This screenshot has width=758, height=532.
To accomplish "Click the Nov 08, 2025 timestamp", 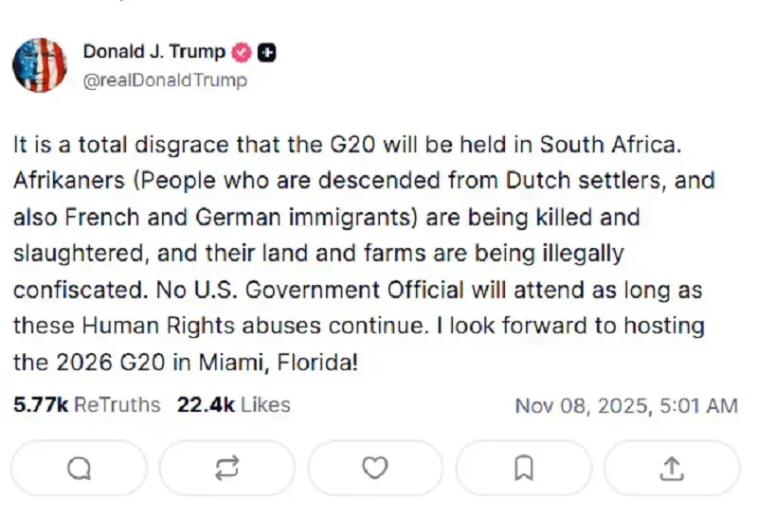I will (x=625, y=406).
